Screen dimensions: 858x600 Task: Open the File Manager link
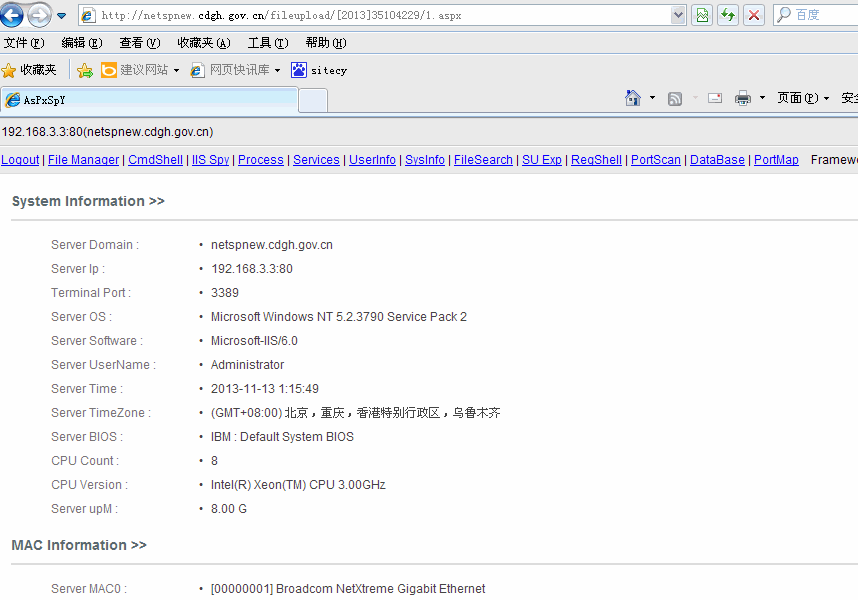coord(83,160)
